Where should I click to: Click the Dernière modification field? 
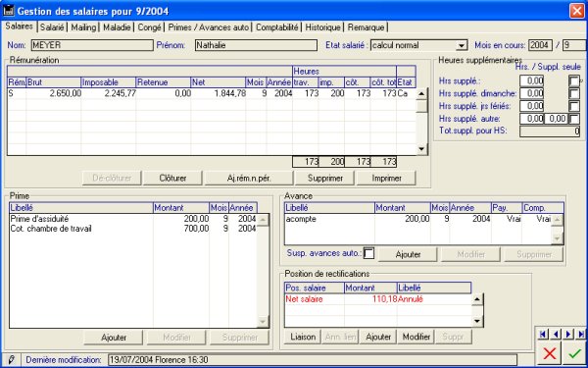click(313, 360)
